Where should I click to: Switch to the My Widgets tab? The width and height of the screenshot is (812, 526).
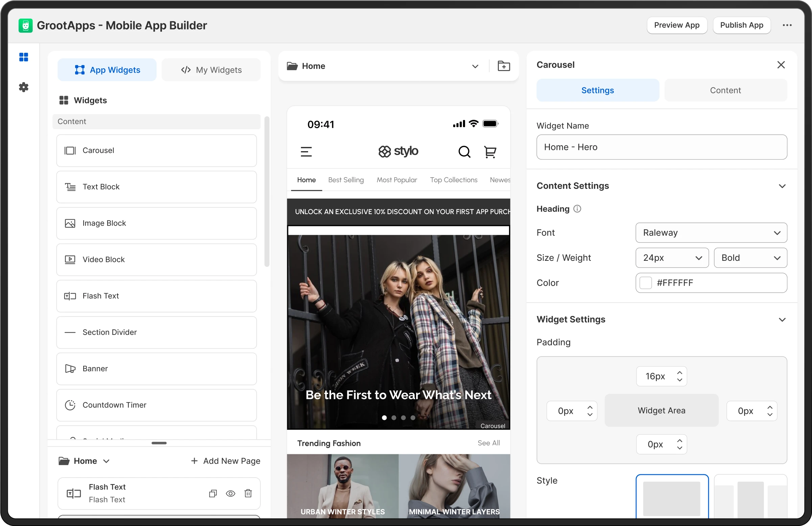[211, 70]
